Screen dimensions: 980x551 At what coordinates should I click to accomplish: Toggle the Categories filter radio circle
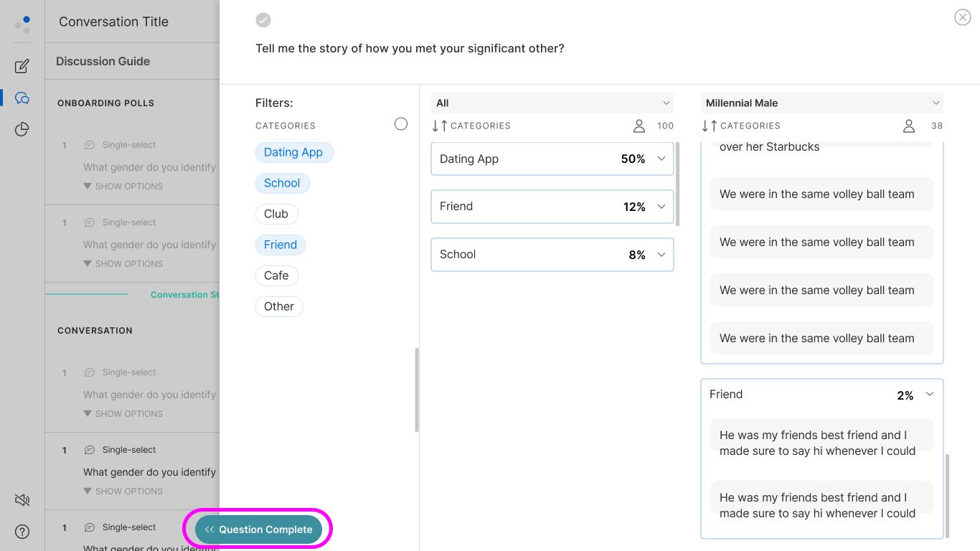[401, 124]
